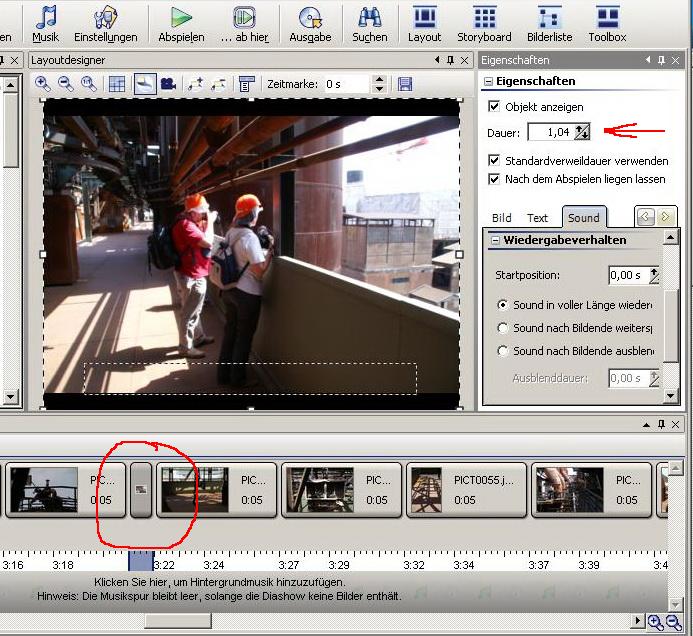The width and height of the screenshot is (693, 636).
Task: Collapse the Wiedergabeverhalten section
Action: (x=494, y=241)
